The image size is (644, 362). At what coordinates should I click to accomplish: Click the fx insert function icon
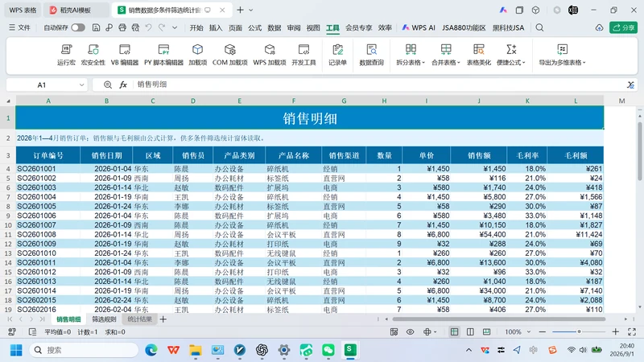(123, 84)
